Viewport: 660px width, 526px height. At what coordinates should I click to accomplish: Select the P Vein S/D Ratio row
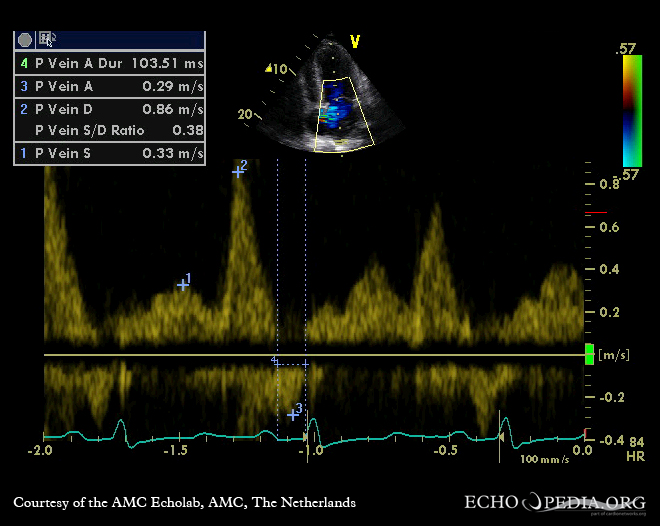pos(109,130)
